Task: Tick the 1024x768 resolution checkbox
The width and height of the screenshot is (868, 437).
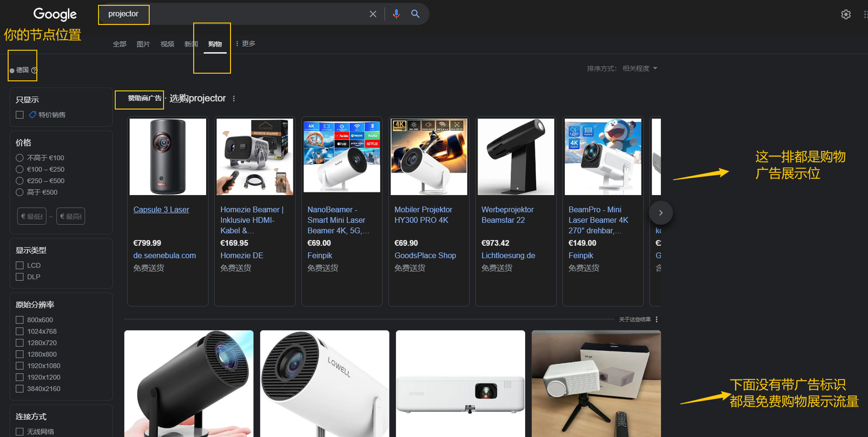Action: coord(20,331)
